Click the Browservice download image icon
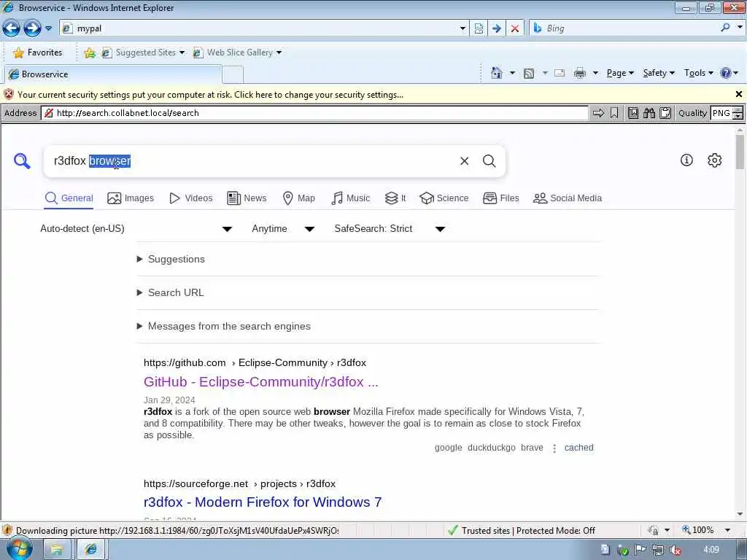This screenshot has width=747, height=560. click(x=632, y=113)
